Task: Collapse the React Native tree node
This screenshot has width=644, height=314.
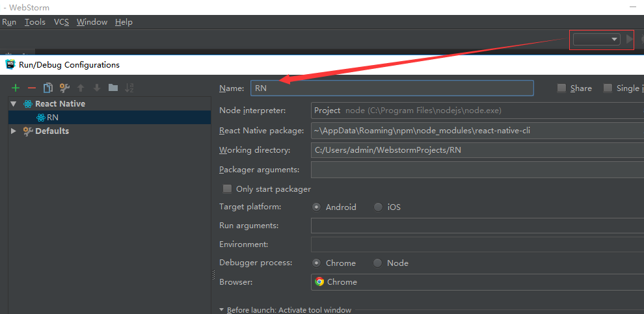Action: click(14, 104)
